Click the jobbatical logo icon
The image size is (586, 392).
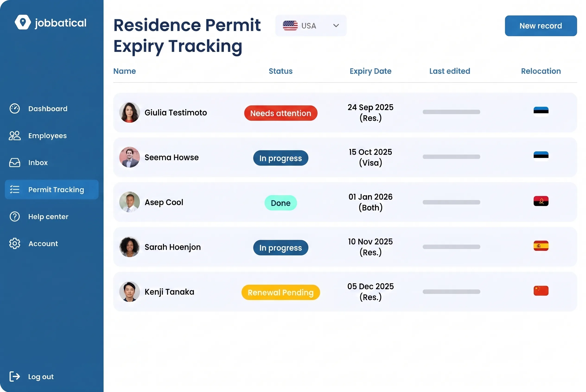click(22, 22)
